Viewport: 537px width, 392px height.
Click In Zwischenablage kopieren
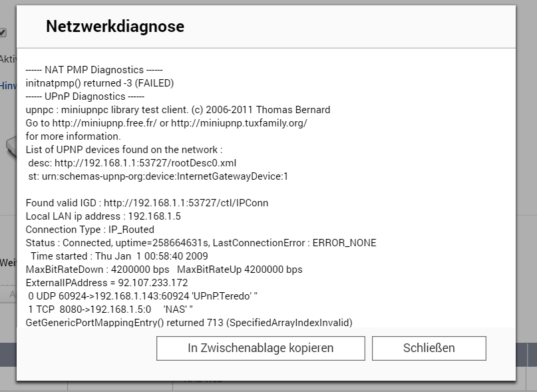[x=260, y=348]
